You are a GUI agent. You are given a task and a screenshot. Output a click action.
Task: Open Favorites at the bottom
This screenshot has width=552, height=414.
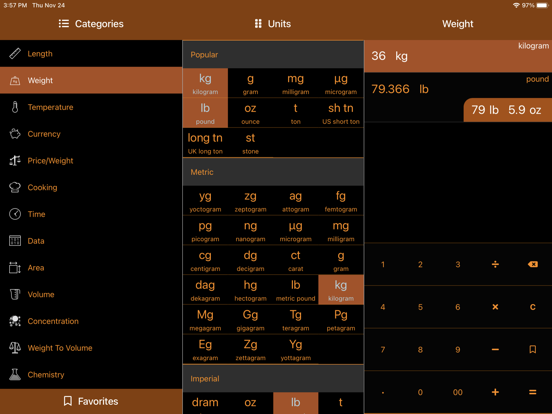click(91, 401)
